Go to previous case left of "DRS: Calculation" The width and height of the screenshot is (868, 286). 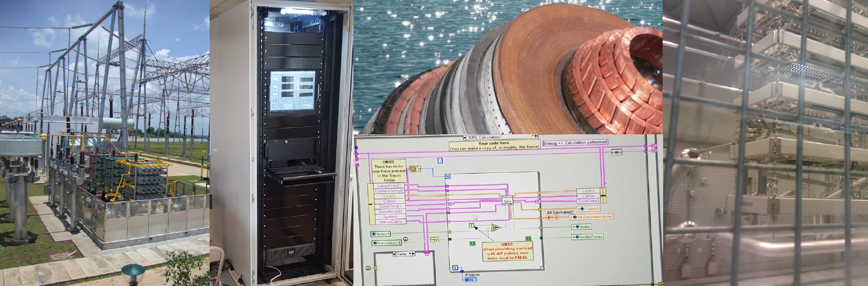465,137
